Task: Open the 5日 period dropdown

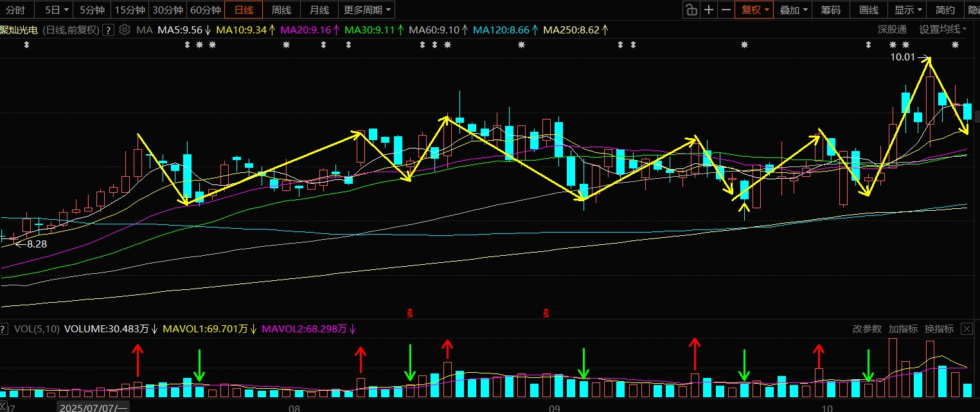Action: [57, 10]
